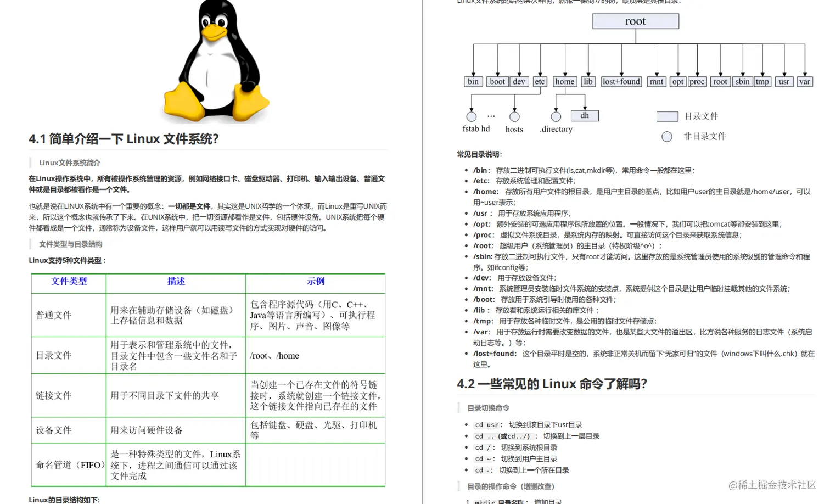Viewport: 830px width, 504px height.
Task: Select the fstab circle node
Action: [x=471, y=116]
